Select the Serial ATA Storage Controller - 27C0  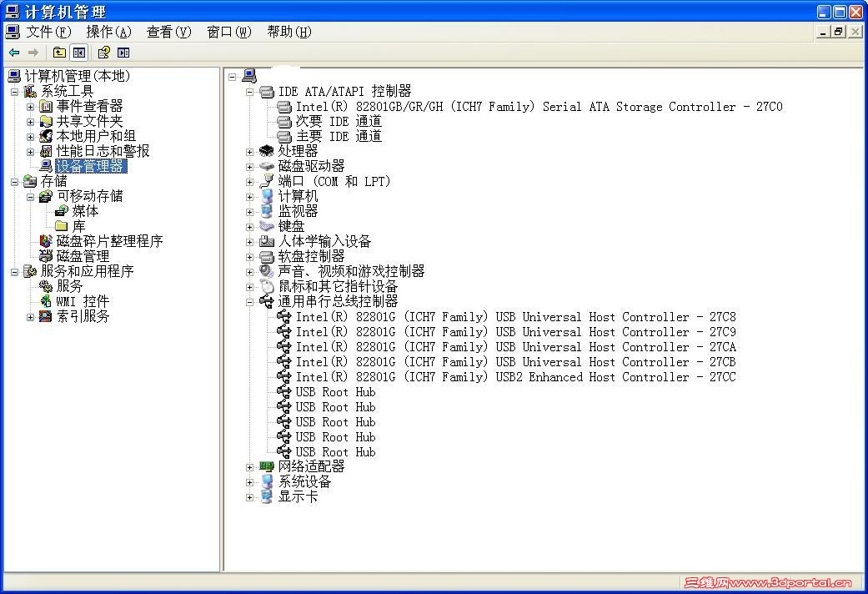click(539, 107)
